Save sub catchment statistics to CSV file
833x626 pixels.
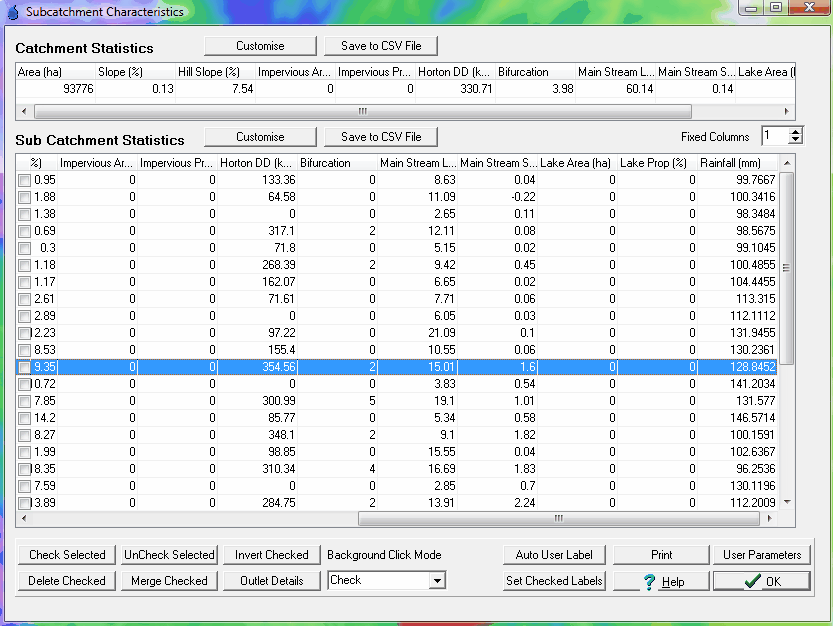[380, 136]
